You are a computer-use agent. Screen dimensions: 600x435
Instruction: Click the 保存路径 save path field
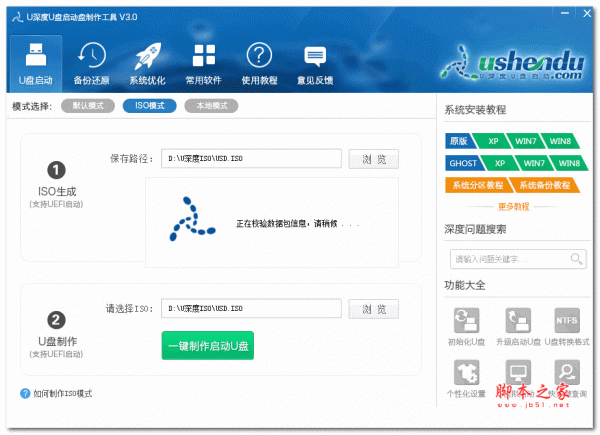coord(251,158)
